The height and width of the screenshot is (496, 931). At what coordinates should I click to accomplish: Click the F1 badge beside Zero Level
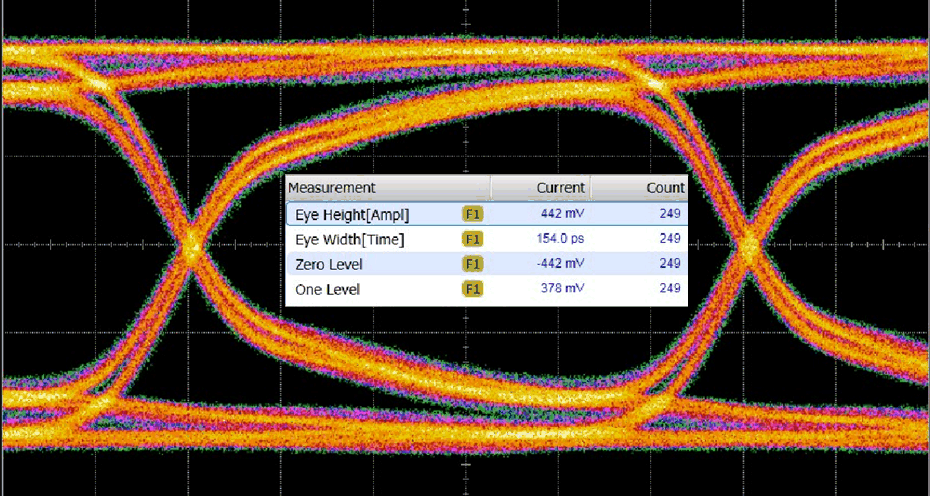[473, 264]
